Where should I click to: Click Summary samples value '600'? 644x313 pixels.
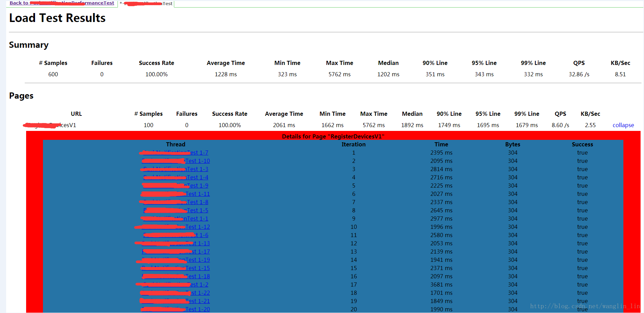(x=53, y=74)
